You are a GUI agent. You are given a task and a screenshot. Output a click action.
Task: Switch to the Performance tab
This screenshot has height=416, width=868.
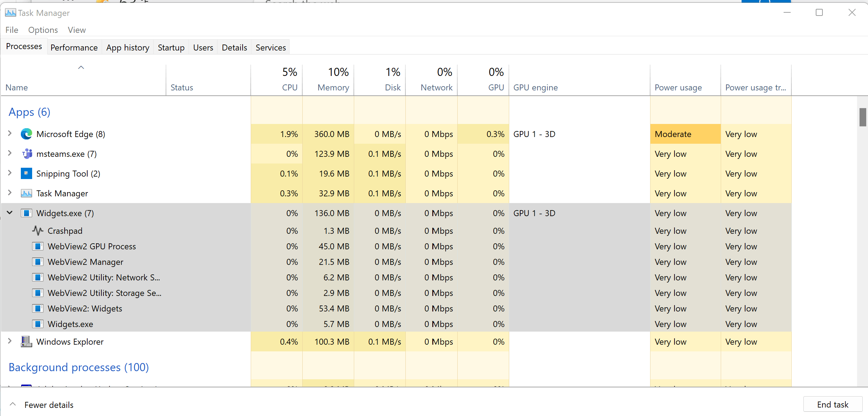coord(74,47)
